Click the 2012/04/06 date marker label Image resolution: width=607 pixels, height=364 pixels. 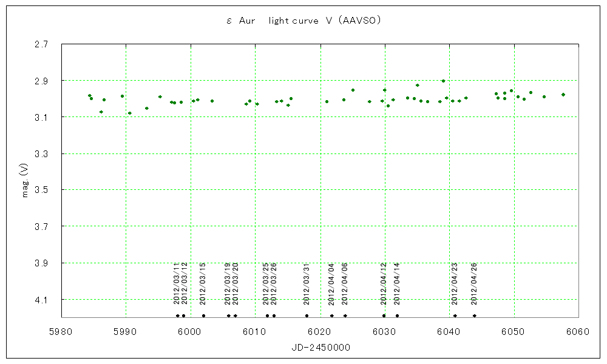click(x=345, y=283)
